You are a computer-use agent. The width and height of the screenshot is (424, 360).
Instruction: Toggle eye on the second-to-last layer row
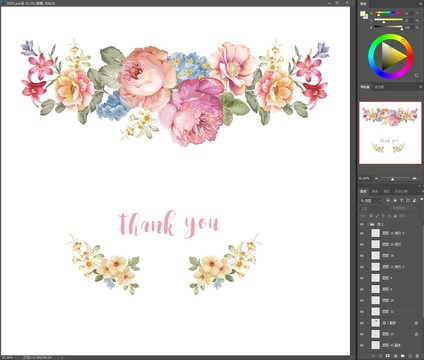362,334
